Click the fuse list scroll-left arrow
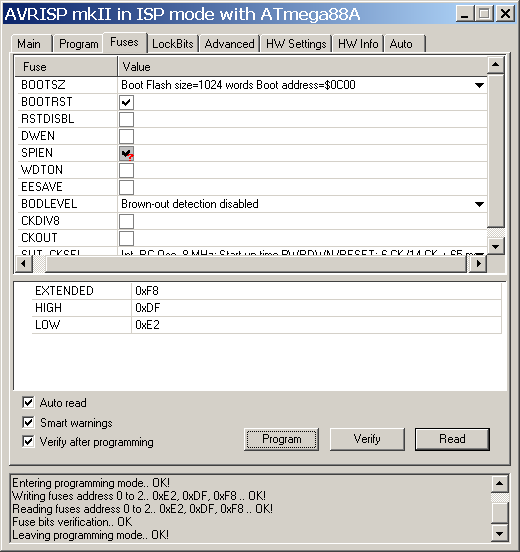 pyautogui.click(x=24, y=263)
